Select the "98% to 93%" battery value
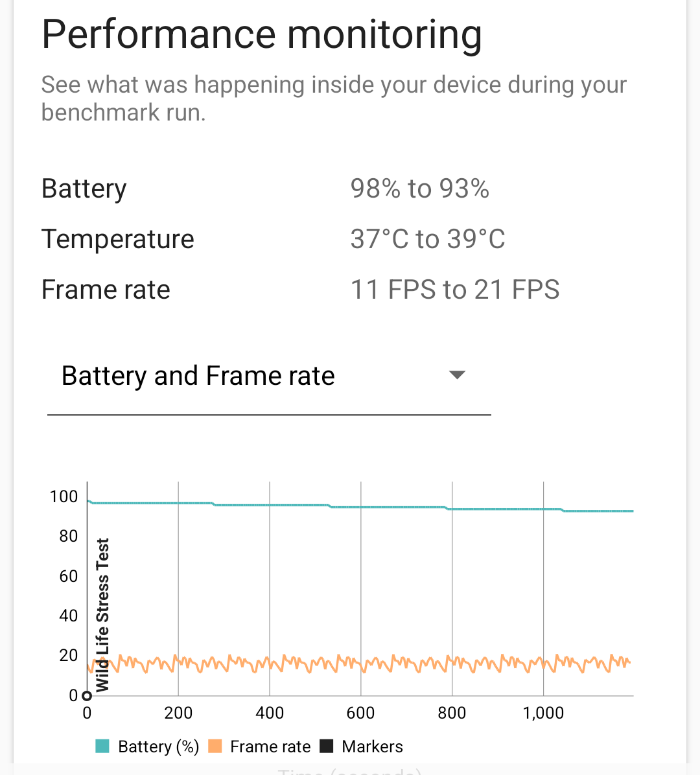The width and height of the screenshot is (700, 775). [x=419, y=189]
